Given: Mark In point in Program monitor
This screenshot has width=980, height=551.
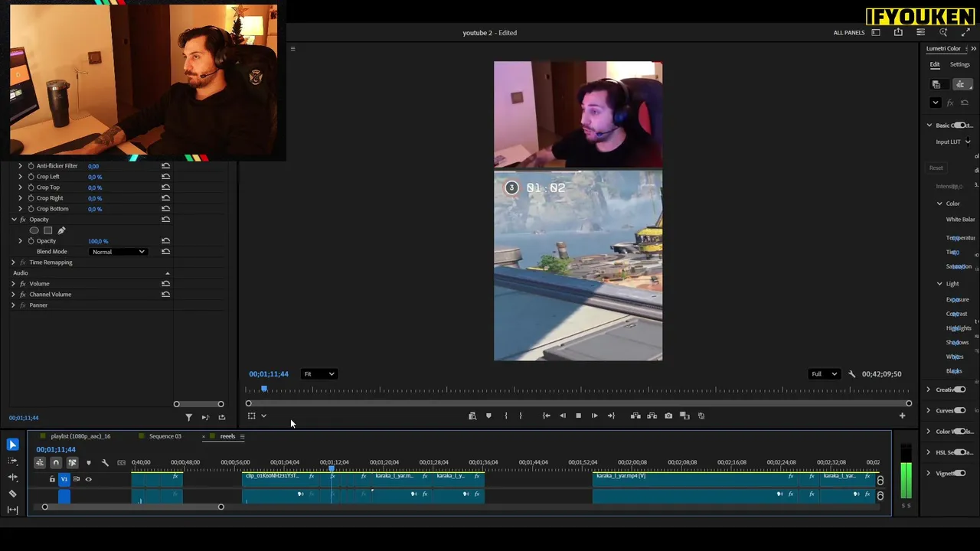Looking at the screenshot, I should (505, 416).
